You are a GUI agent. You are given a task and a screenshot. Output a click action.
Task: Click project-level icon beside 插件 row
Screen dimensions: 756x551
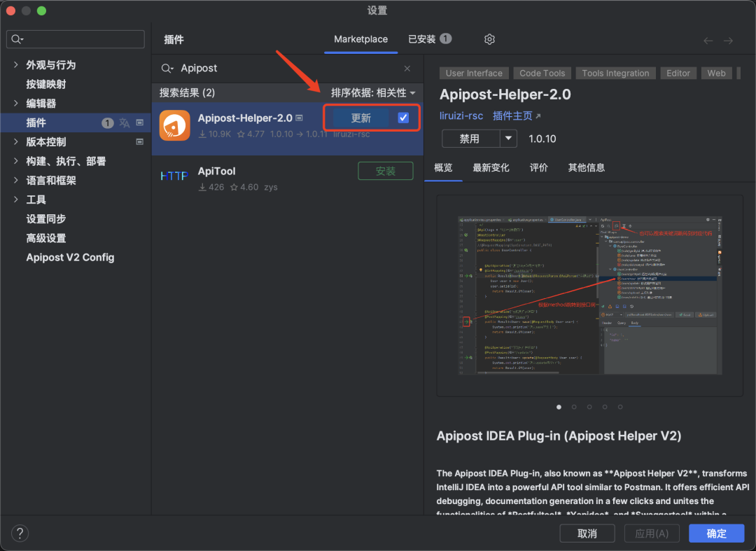coord(140,123)
